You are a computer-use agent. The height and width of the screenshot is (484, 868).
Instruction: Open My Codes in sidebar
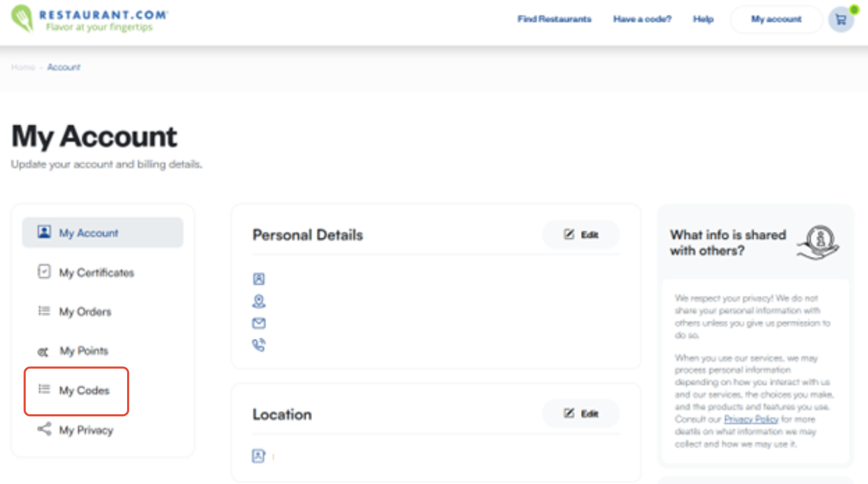point(84,391)
